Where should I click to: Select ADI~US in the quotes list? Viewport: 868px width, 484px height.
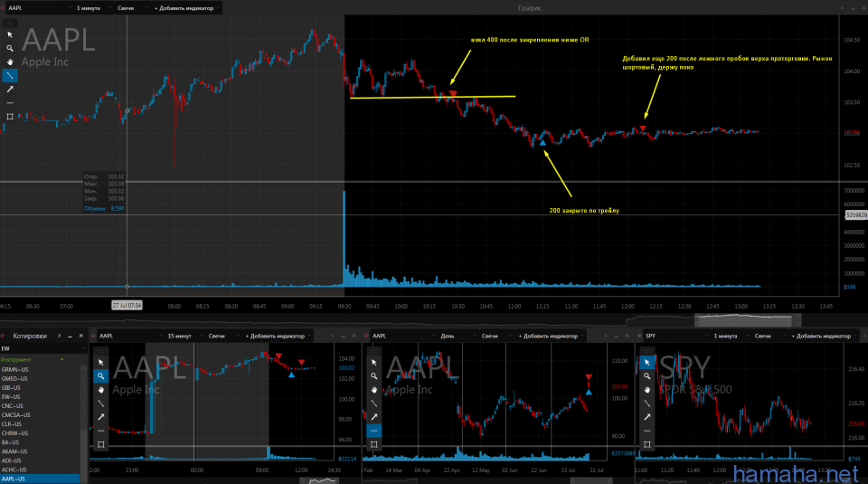click(40, 460)
